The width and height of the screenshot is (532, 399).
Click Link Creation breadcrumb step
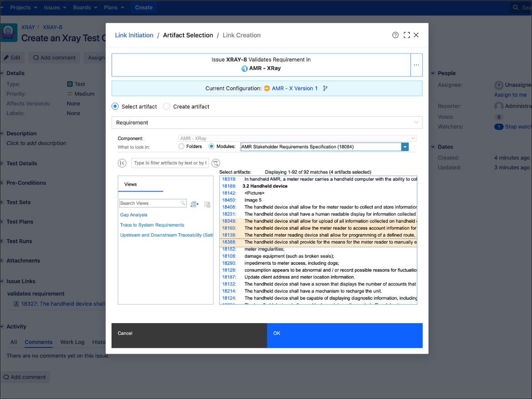tap(242, 35)
